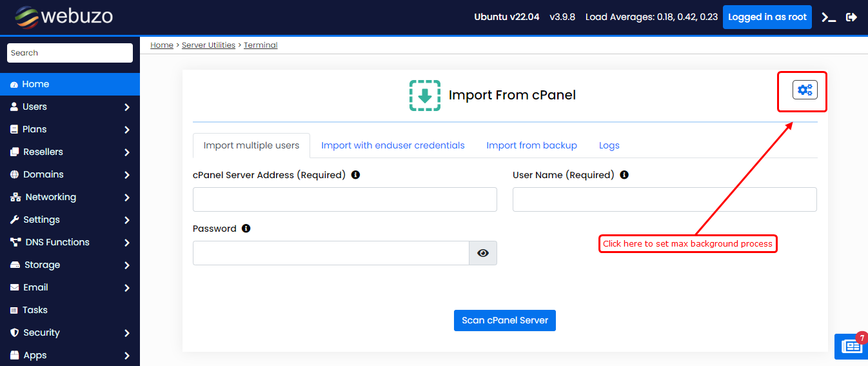Expand the Email sidebar menu
868x366 pixels.
pos(70,287)
